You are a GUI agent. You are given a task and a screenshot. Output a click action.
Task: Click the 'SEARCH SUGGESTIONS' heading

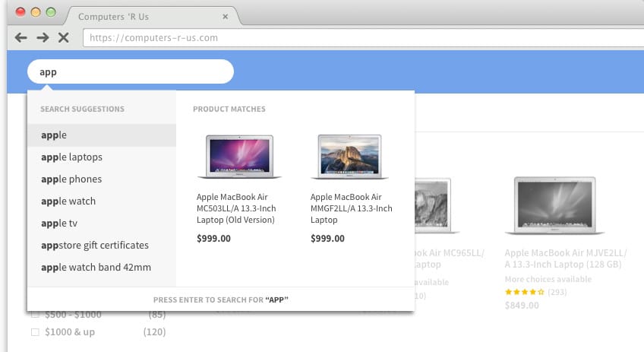pos(82,109)
